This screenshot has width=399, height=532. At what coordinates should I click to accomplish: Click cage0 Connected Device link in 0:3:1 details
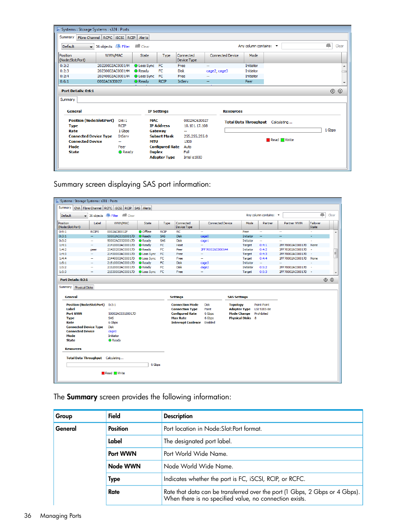point(113,332)
